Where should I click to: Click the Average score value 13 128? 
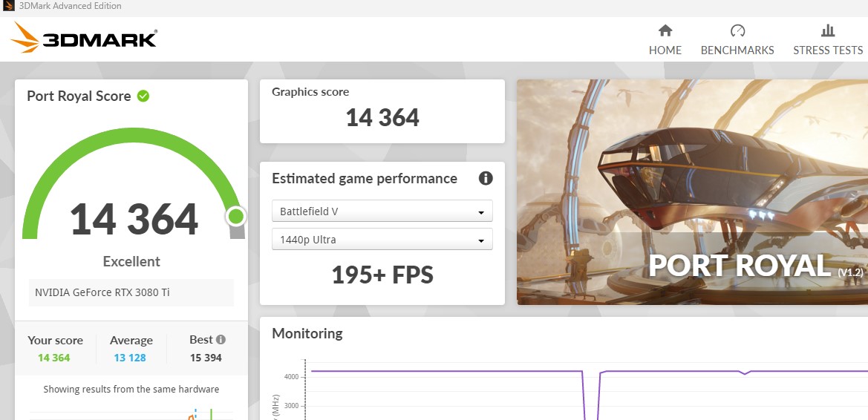[x=131, y=358]
